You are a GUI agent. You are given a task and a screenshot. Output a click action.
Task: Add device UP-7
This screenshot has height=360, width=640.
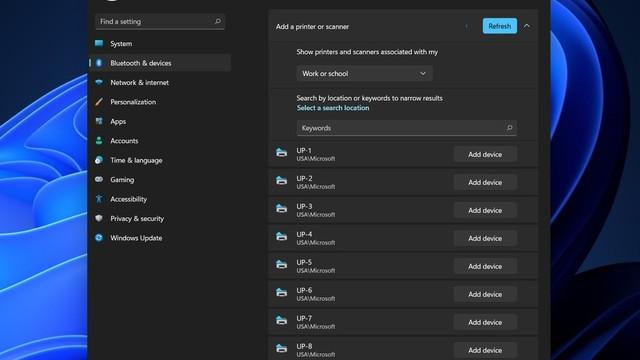coord(485,322)
